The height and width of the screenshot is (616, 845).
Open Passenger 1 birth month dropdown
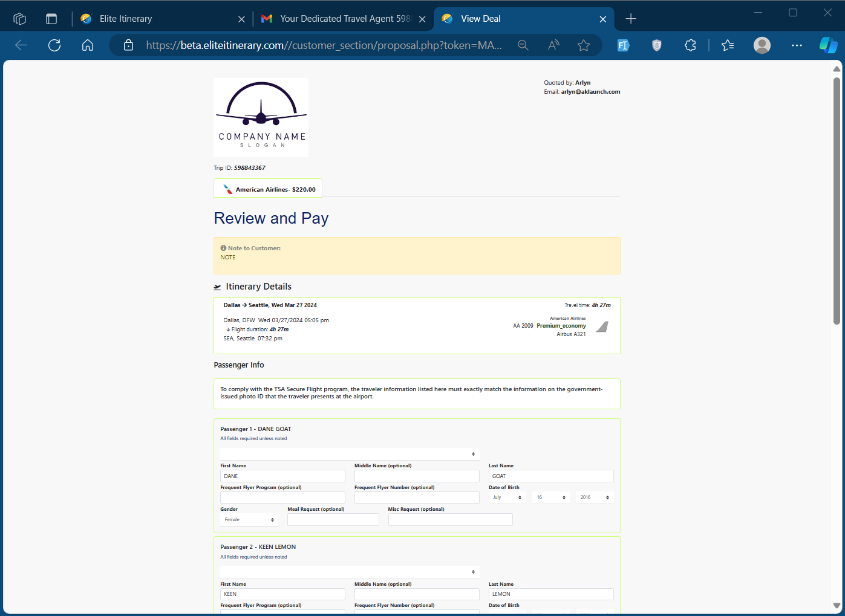pyautogui.click(x=507, y=498)
